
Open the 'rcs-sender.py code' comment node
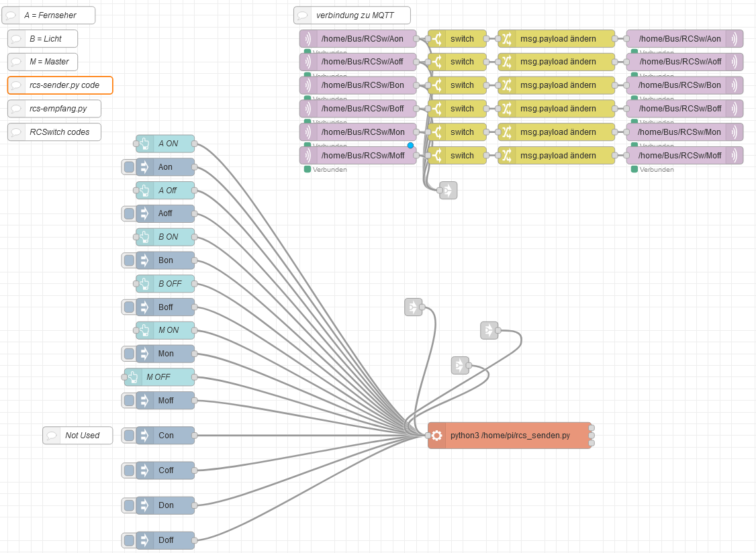(60, 85)
